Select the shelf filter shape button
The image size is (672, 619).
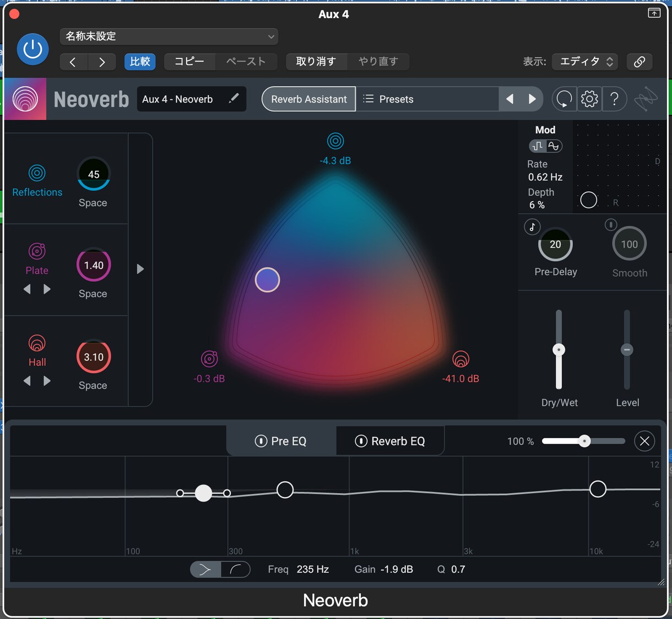[x=205, y=569]
